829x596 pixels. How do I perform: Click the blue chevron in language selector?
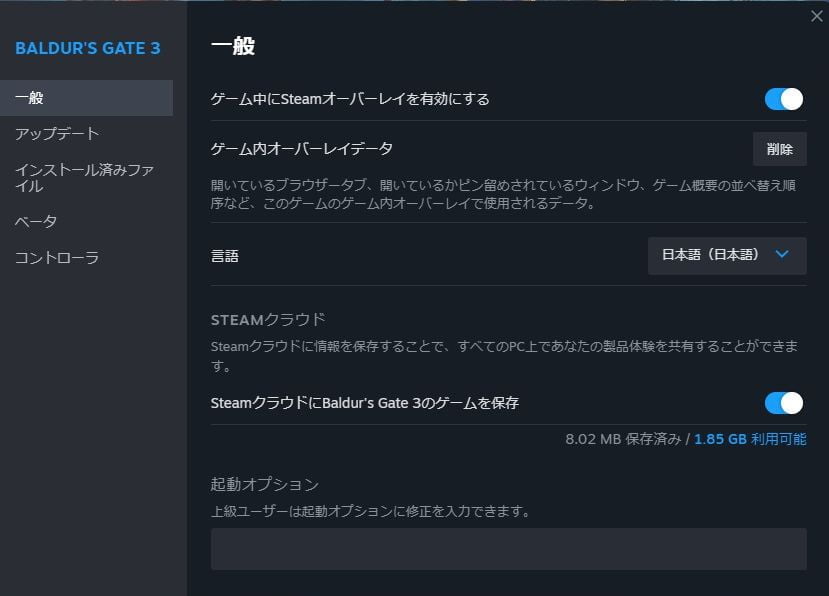point(782,254)
